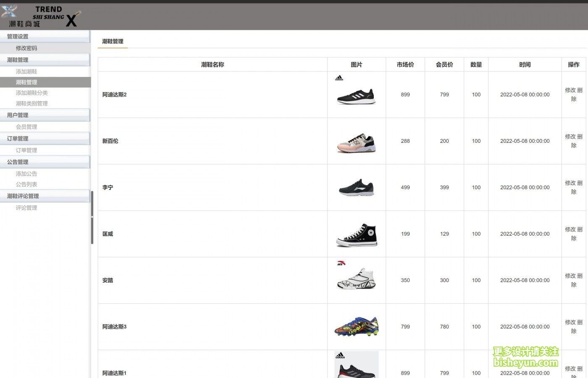Click the name cell 阿迪达斯1
This screenshot has height=378, width=588.
click(x=115, y=373)
